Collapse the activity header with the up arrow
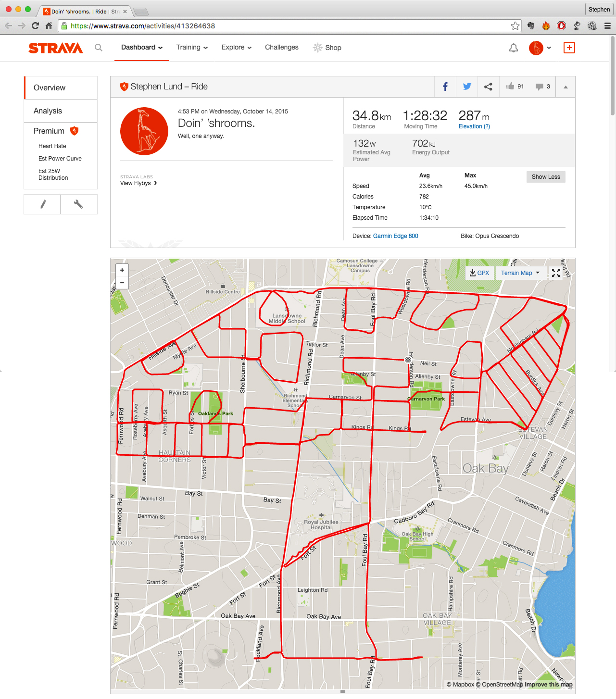Viewport: 616px width, 699px height. click(566, 87)
